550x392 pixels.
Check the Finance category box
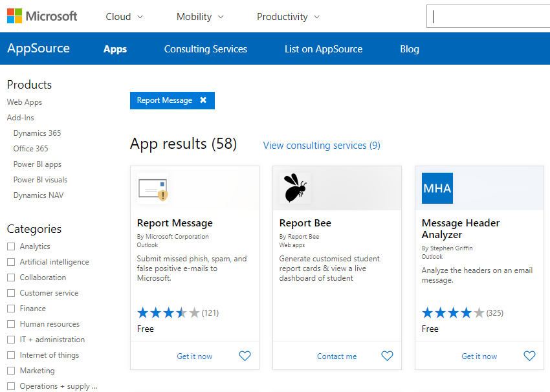click(11, 309)
